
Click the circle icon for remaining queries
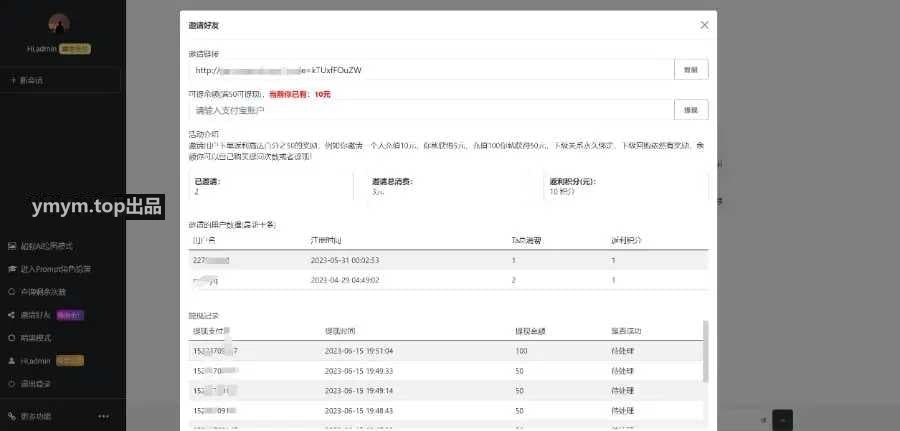(12, 292)
